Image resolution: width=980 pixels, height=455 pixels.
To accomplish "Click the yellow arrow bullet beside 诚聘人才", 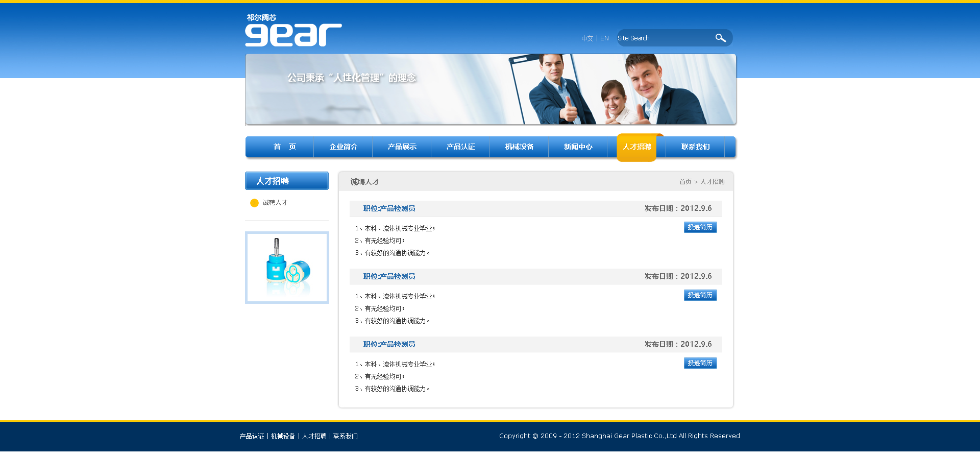I will 254,203.
